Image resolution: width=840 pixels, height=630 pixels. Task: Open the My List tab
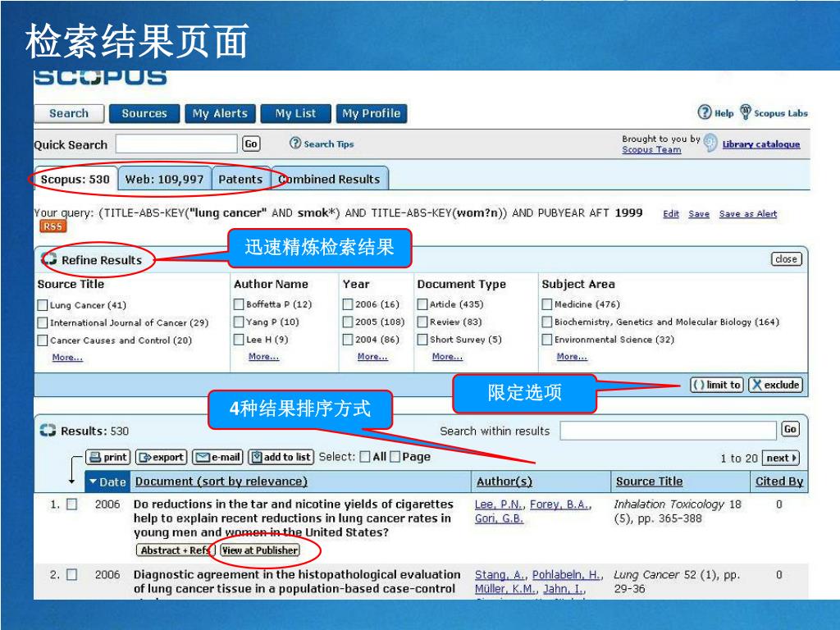(295, 113)
